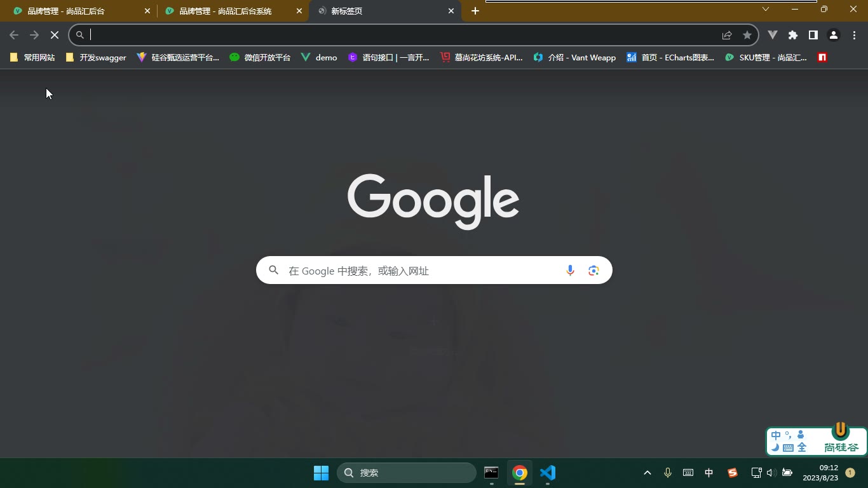Switch to the first 品牌管理 - 尚品汇后台 tab
The width and height of the screenshot is (868, 488).
pos(79,11)
